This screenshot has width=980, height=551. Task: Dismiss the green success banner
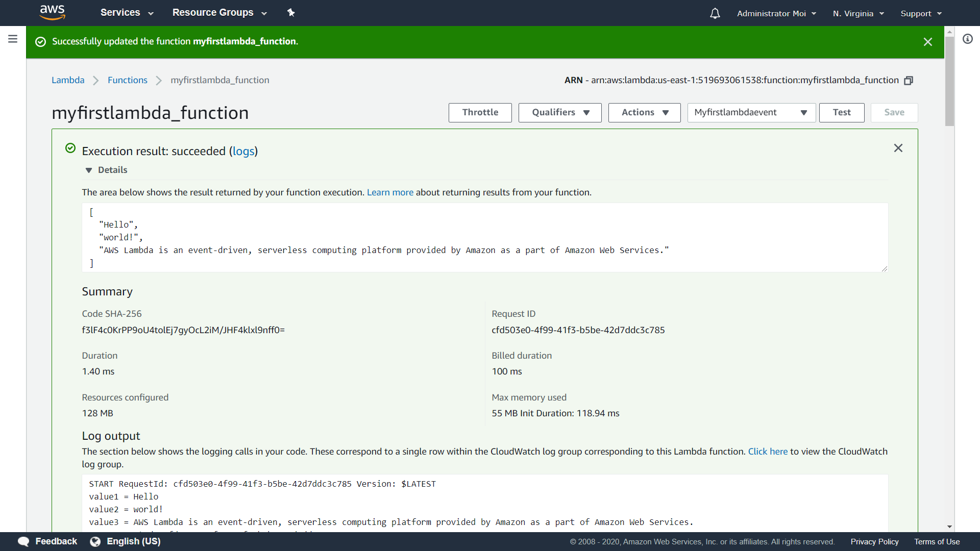click(927, 42)
